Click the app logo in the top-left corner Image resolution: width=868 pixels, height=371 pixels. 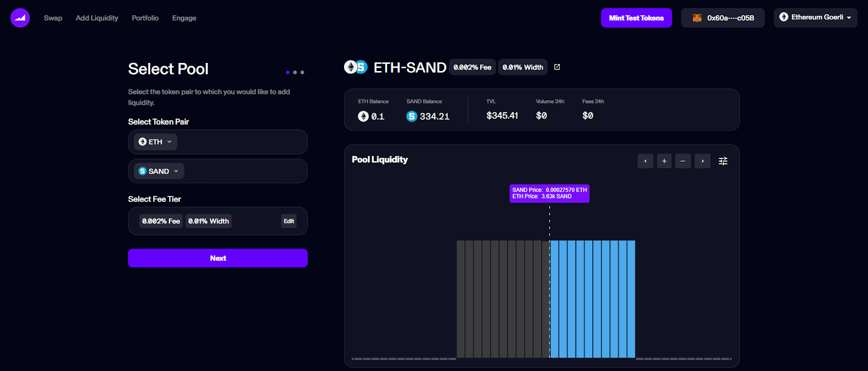[20, 18]
